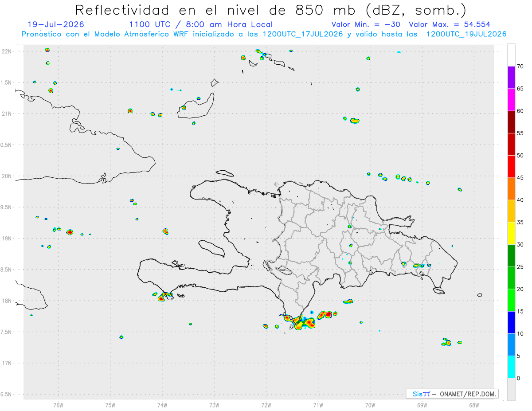Click the '1100 UTC / 8:00 am Hora Local' time text
Image resolution: width=532 pixels, height=411 pixels.
point(201,25)
